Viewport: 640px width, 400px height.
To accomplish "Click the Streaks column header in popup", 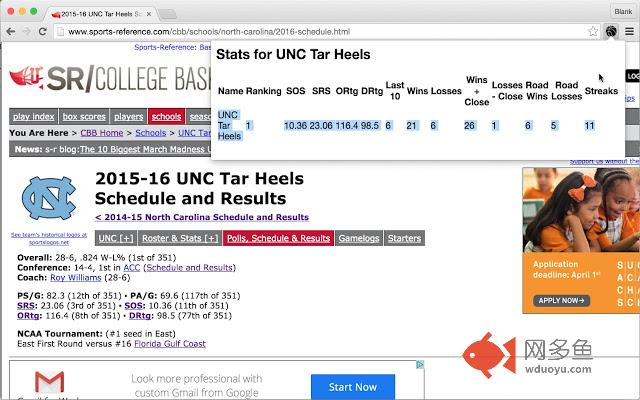I will click(601, 91).
